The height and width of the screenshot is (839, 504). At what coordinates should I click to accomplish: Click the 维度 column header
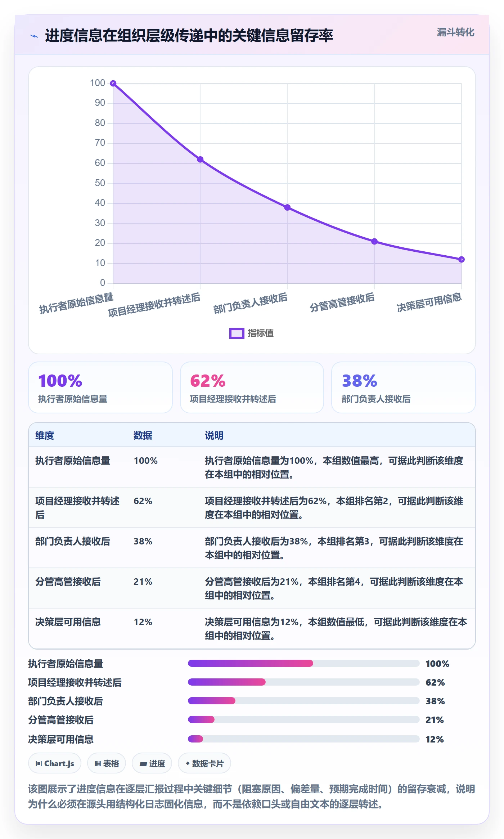[x=45, y=435]
